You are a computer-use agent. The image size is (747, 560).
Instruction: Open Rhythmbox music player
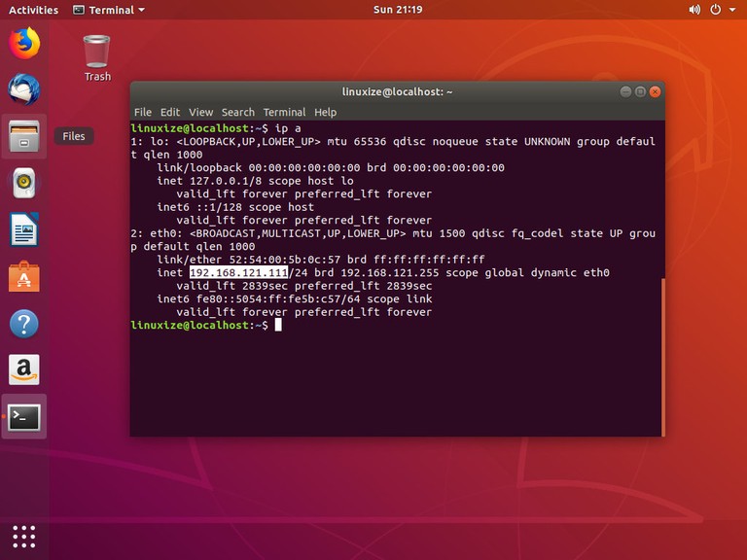pos(24,183)
